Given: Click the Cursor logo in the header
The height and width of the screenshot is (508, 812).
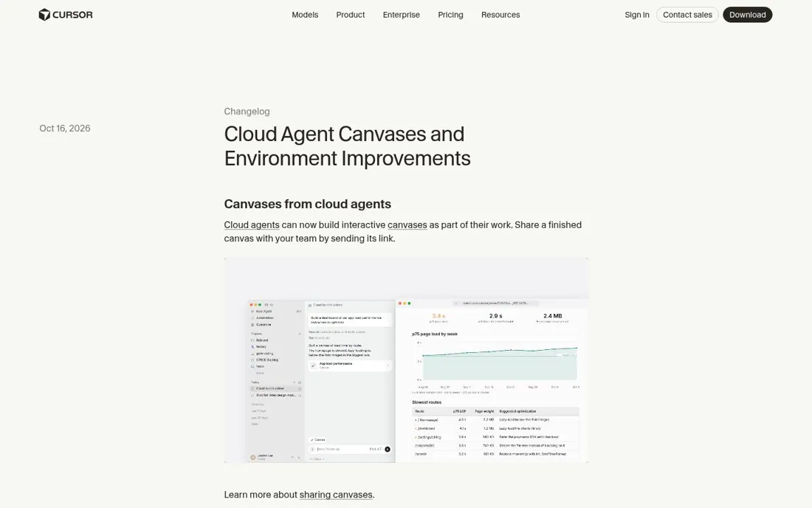Looking at the screenshot, I should tap(66, 15).
